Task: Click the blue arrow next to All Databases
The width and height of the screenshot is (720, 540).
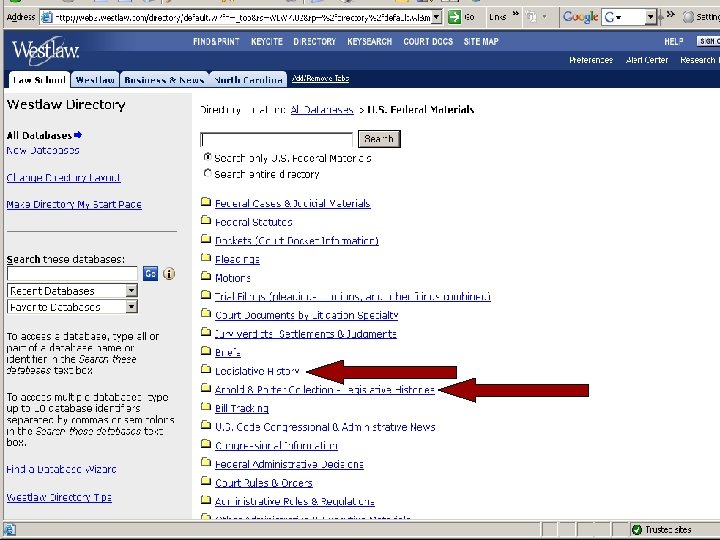Action: point(78,135)
